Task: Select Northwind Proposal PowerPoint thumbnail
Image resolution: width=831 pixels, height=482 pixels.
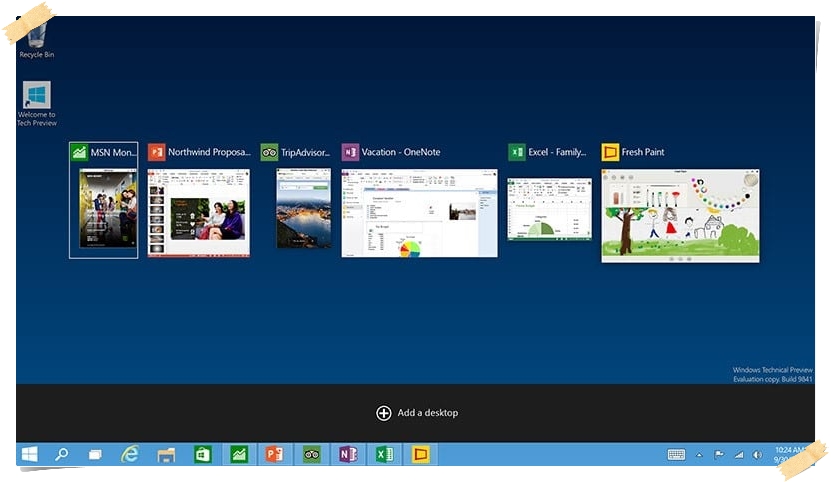Action: coord(199,213)
